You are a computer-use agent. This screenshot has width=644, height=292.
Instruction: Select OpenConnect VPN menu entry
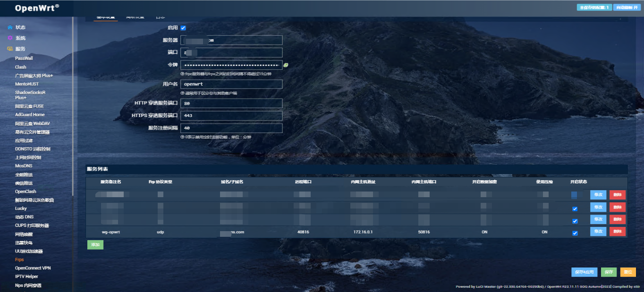(33, 268)
